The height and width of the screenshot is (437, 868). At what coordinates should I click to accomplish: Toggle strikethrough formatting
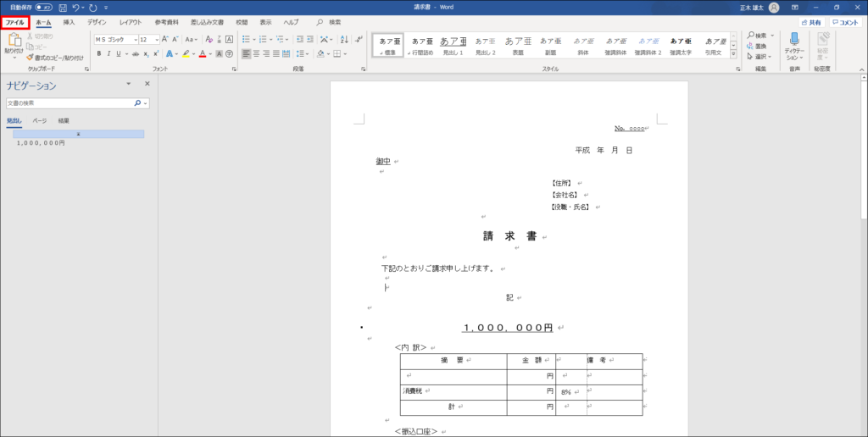136,53
